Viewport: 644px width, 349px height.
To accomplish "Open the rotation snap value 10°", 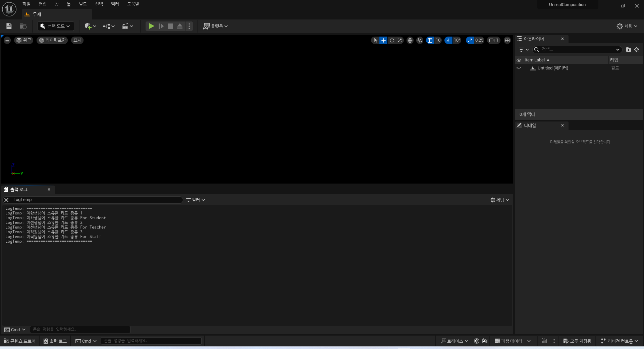I will pos(457,40).
